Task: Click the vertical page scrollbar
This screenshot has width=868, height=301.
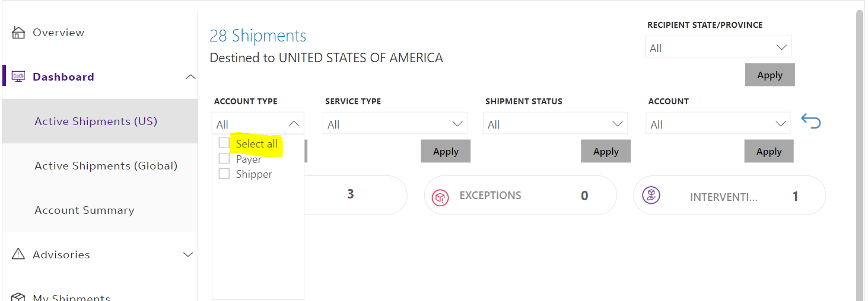Action: click(x=860, y=155)
